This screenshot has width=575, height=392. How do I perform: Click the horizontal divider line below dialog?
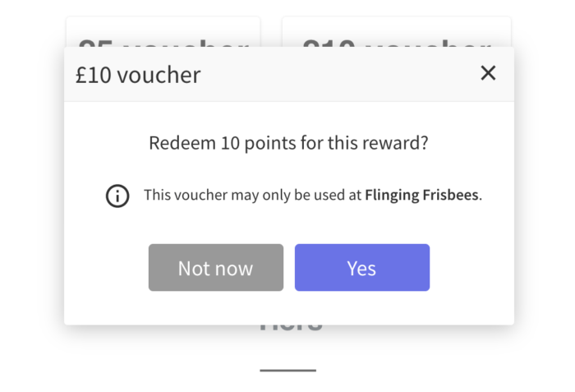(287, 371)
